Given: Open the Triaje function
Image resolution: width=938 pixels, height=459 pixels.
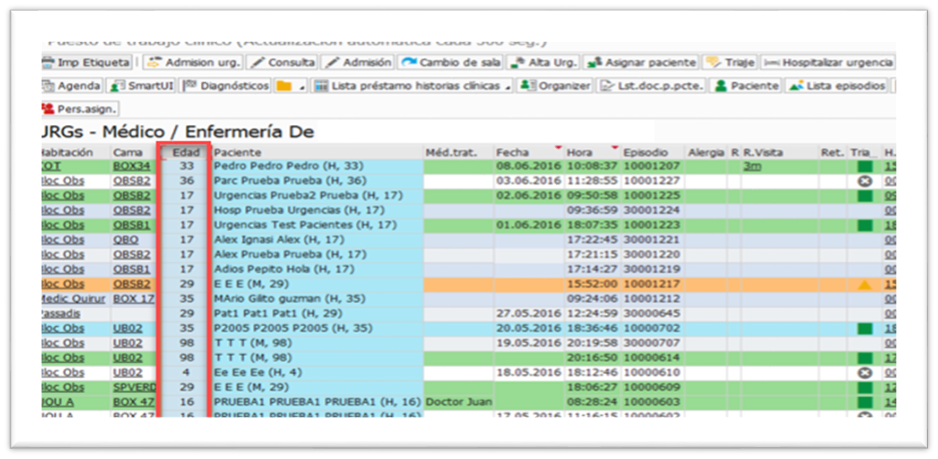Looking at the screenshot, I should 730,62.
